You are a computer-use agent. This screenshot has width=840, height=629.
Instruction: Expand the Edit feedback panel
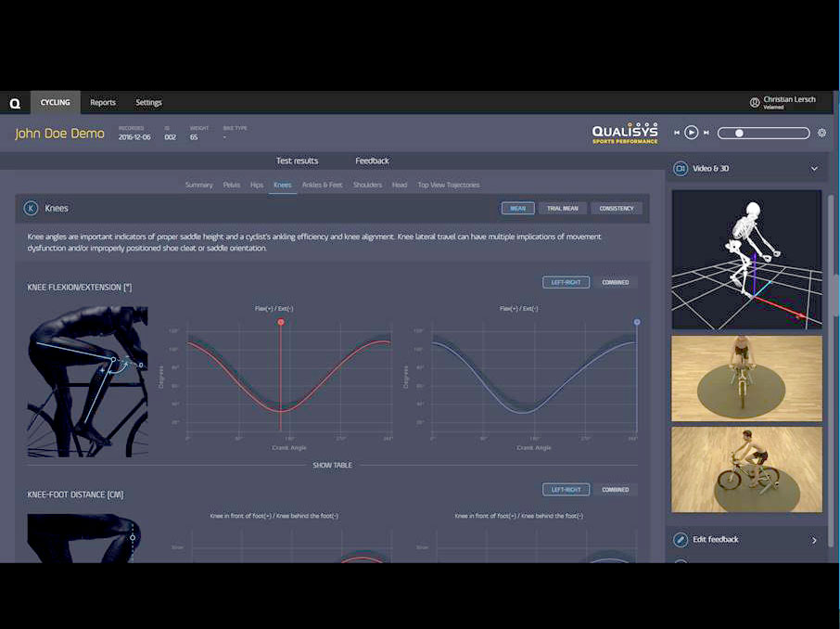[814, 540]
